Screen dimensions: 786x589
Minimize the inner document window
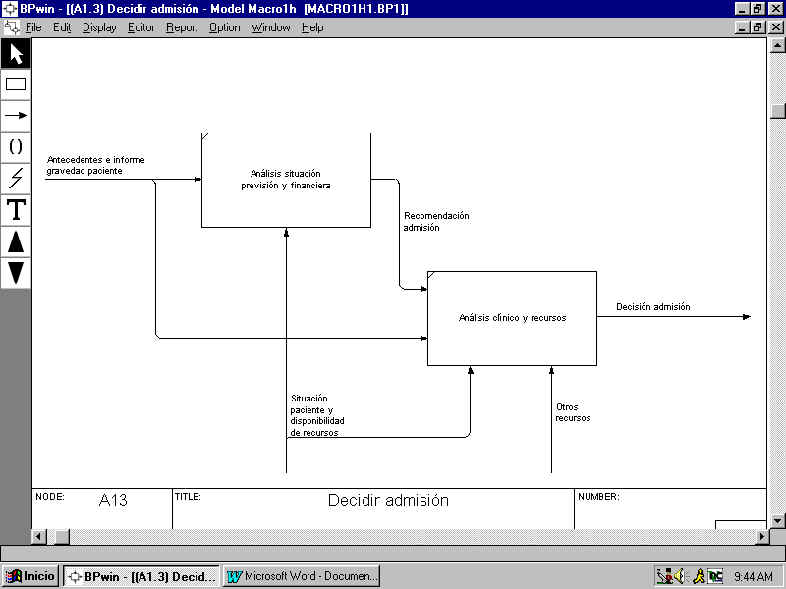[742, 27]
